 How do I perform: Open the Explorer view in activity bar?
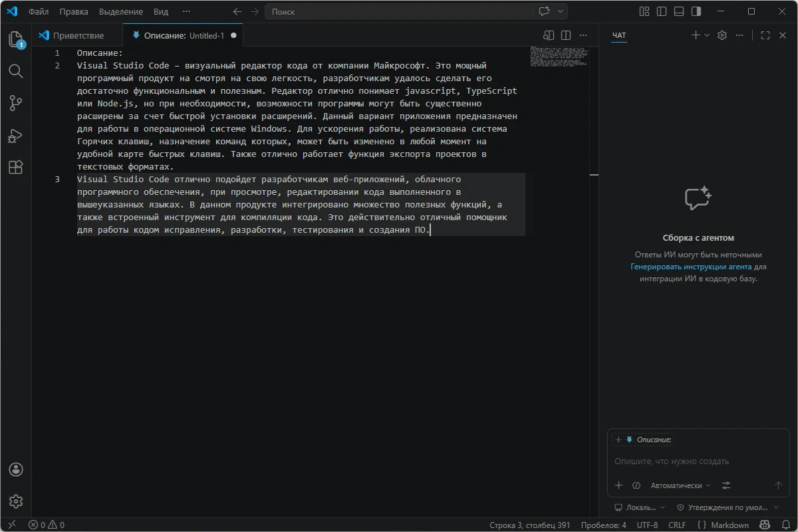pyautogui.click(x=16, y=39)
